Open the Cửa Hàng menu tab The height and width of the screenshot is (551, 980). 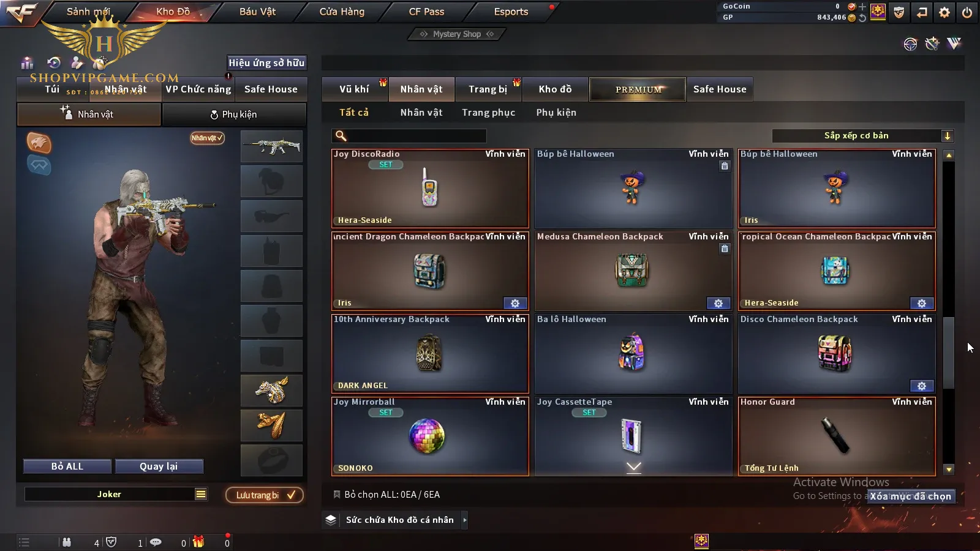pyautogui.click(x=342, y=12)
